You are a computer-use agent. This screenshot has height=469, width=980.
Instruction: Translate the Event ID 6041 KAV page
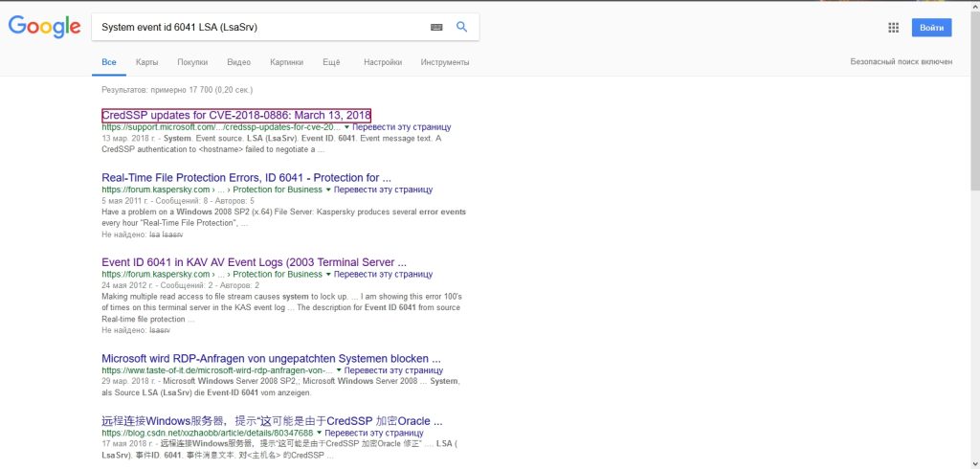[x=383, y=274]
